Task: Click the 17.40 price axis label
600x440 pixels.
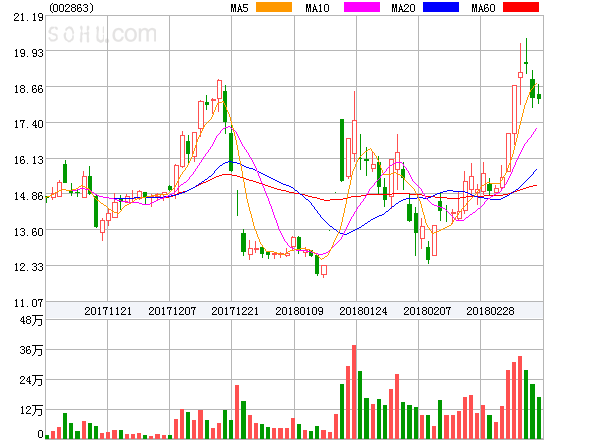Action: coord(29,124)
